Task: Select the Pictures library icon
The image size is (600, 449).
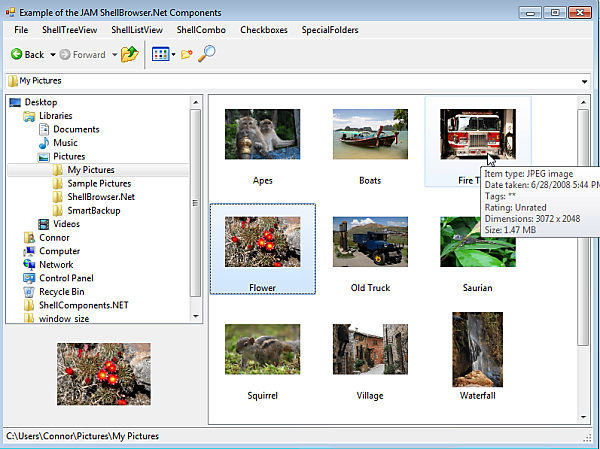Action: tap(44, 157)
